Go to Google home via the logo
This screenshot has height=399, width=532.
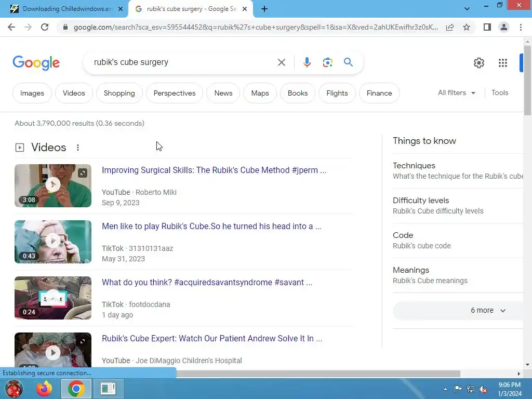[36, 63]
